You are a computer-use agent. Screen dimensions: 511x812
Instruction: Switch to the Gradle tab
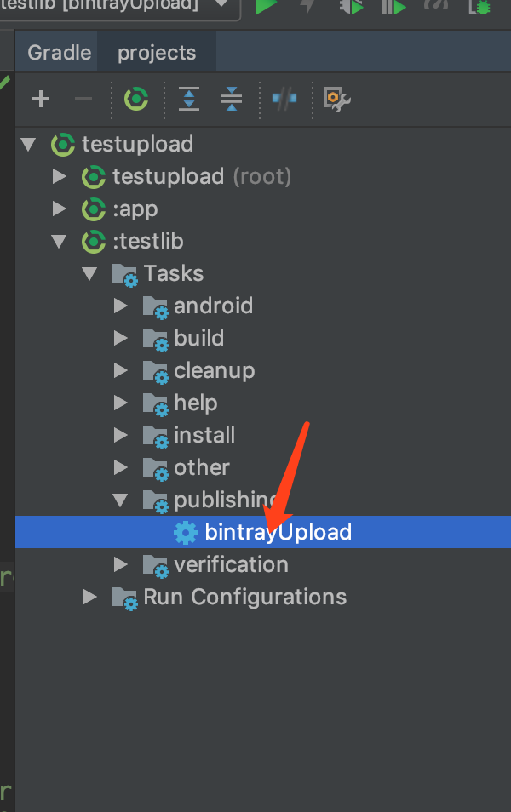coord(56,52)
